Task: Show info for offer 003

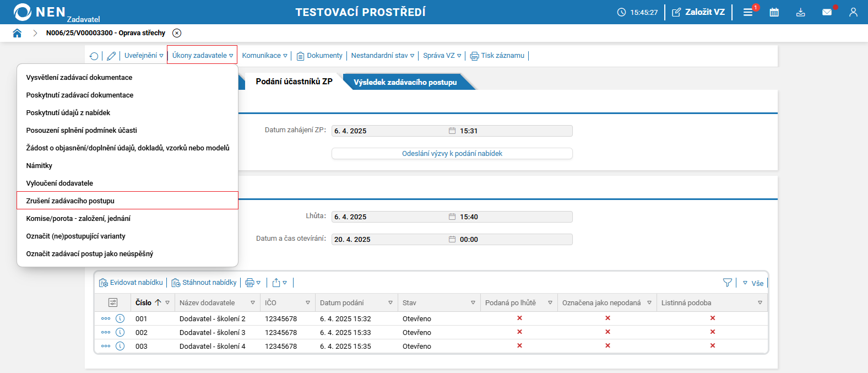Action: pyautogui.click(x=120, y=346)
